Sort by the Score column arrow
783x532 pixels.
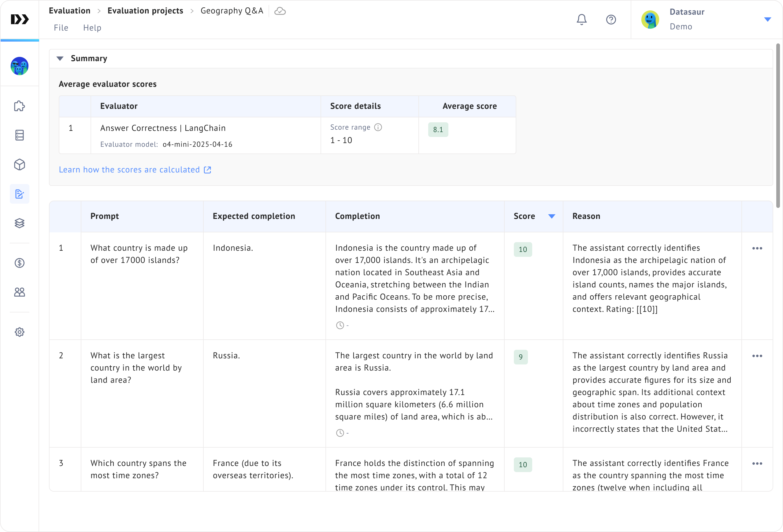[x=551, y=216]
